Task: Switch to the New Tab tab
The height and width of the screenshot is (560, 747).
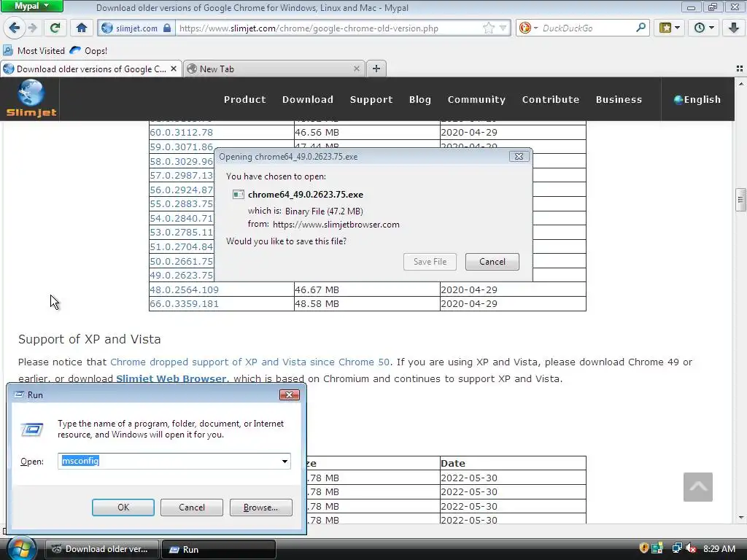Action: pyautogui.click(x=274, y=69)
